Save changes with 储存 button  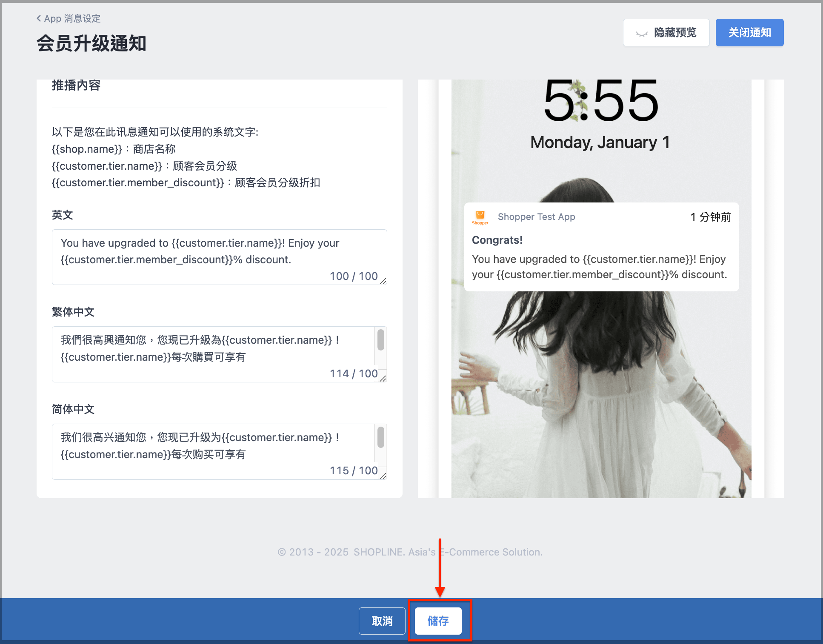coord(438,621)
